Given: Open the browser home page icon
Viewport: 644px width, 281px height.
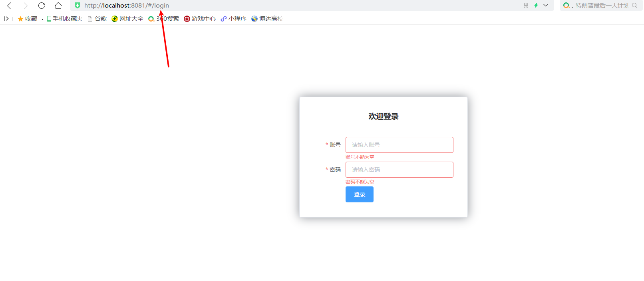Looking at the screenshot, I should click(x=58, y=6).
